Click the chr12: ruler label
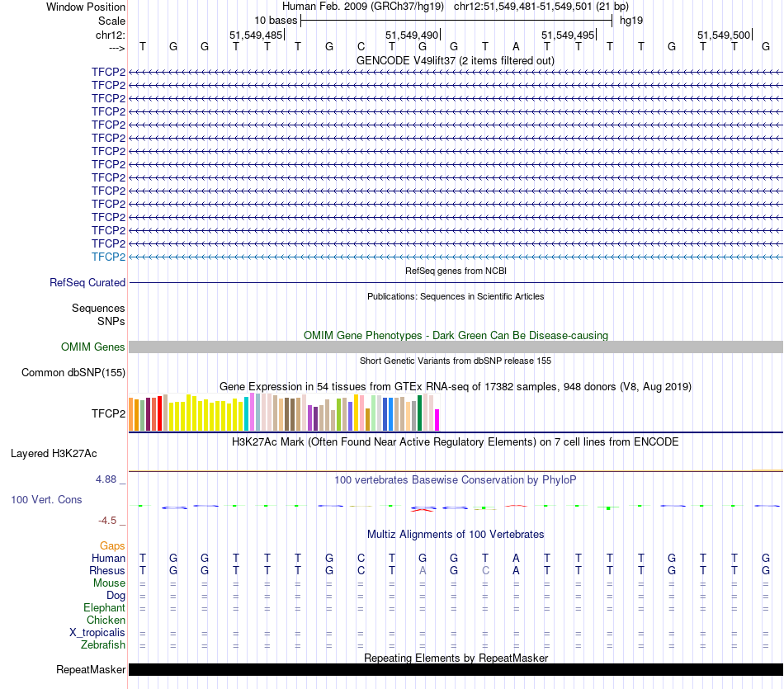Viewport: 784px width, 689px height. [110, 35]
